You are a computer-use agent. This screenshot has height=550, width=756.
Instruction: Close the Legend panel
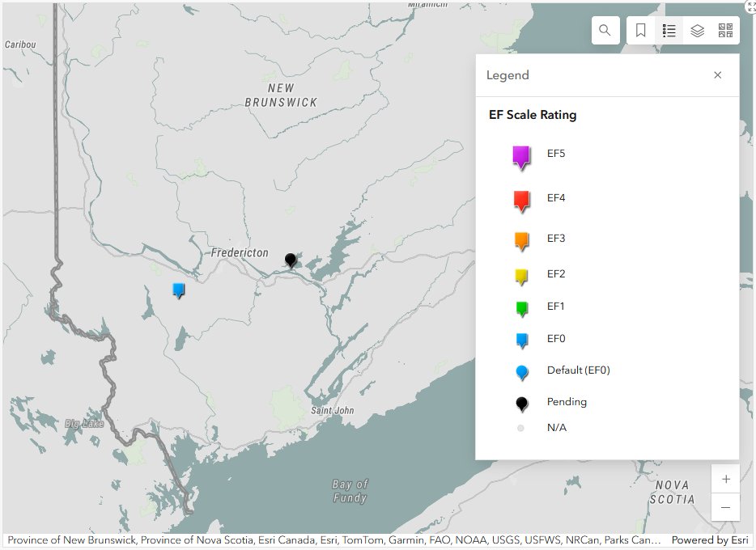point(717,74)
